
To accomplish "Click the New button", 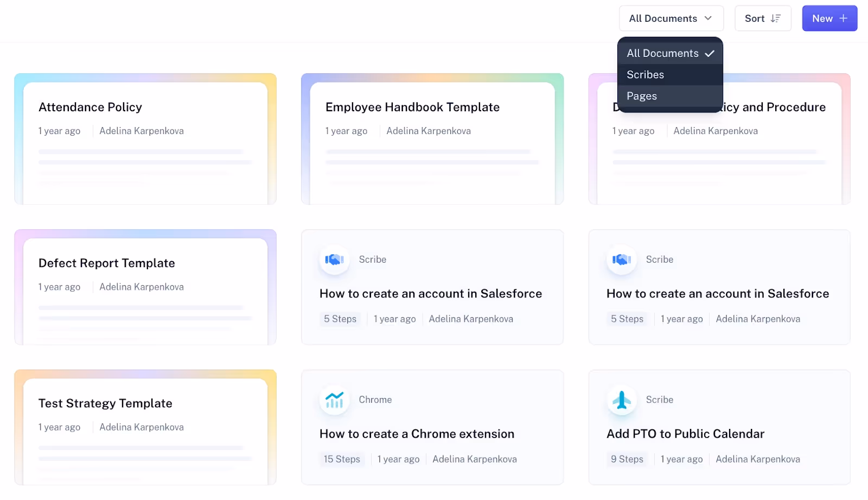I will [x=829, y=18].
